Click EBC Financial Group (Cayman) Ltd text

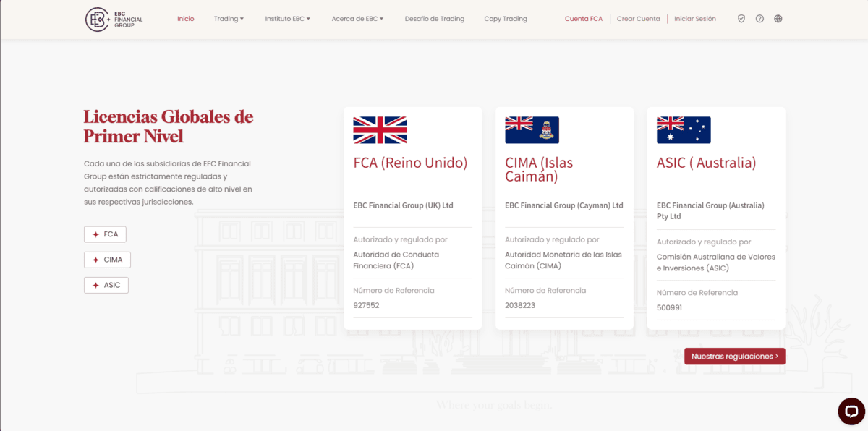[x=563, y=205]
